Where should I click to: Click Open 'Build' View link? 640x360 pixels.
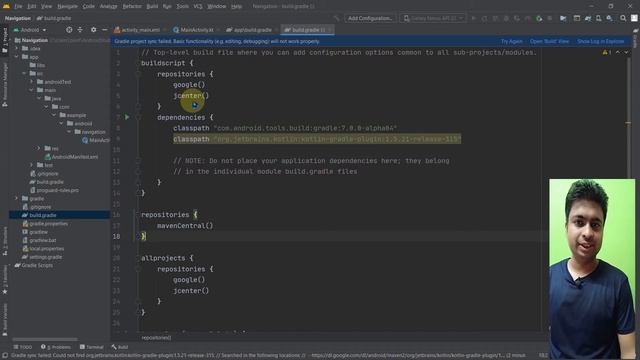click(549, 41)
